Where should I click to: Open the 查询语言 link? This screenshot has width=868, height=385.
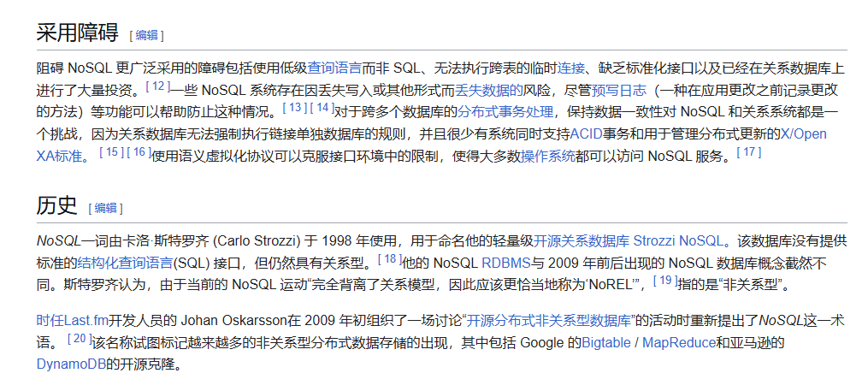335,68
